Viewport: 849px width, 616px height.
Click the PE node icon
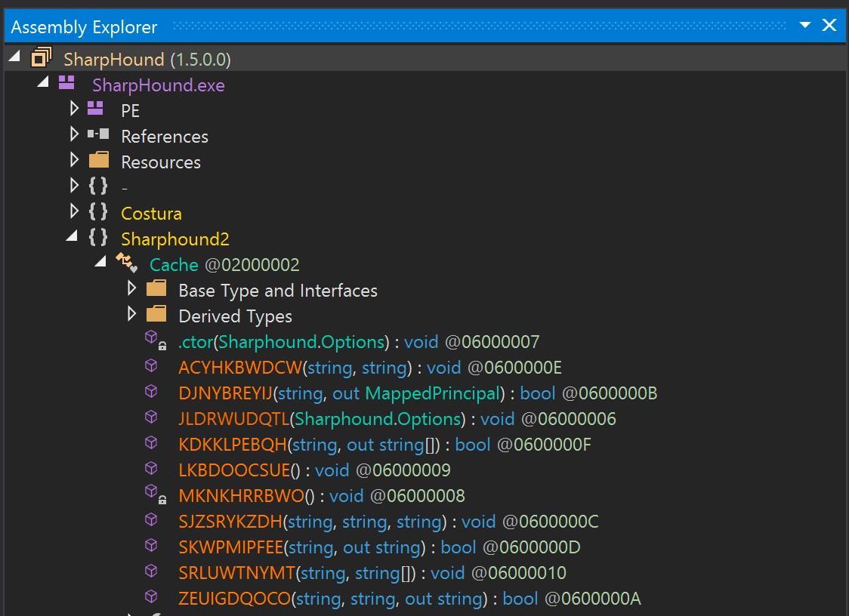point(95,108)
